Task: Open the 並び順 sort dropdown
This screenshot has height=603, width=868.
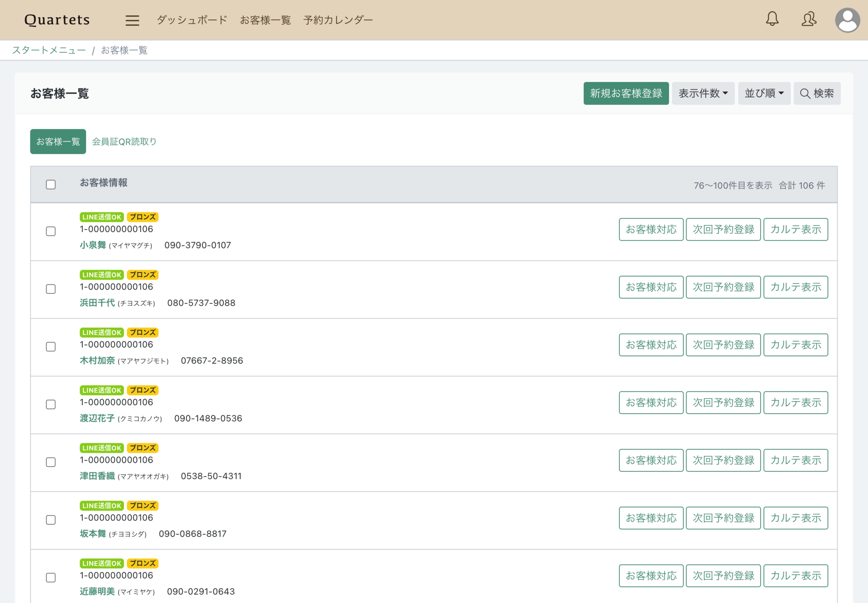Action: click(x=764, y=93)
